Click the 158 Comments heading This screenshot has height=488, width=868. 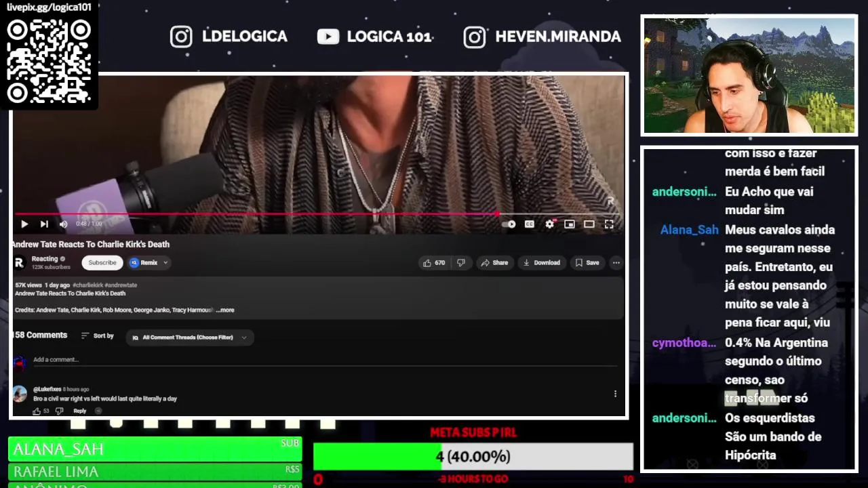[40, 335]
